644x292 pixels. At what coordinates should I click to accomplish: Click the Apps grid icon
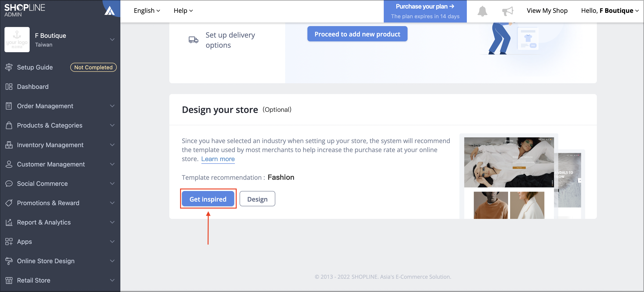point(9,241)
